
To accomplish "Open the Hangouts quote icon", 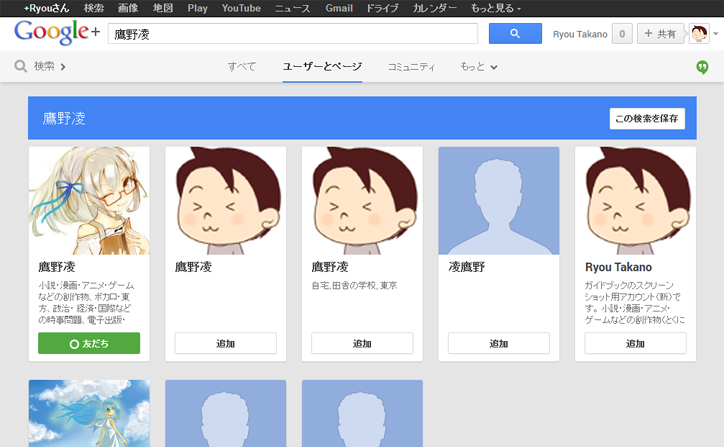I will (x=702, y=67).
